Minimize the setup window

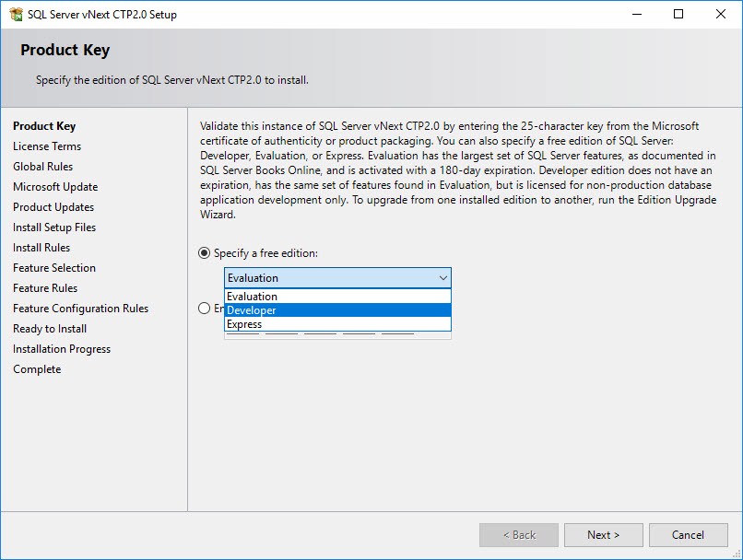[637, 14]
